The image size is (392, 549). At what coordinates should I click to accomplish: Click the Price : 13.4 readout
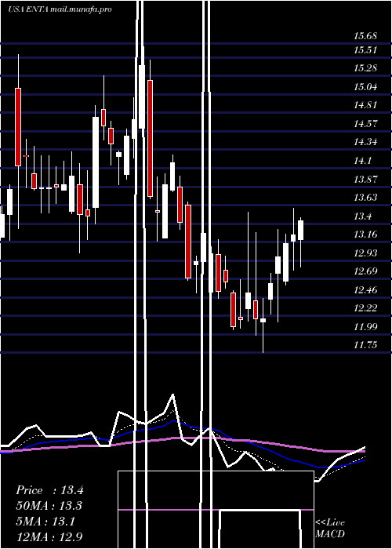click(x=49, y=490)
